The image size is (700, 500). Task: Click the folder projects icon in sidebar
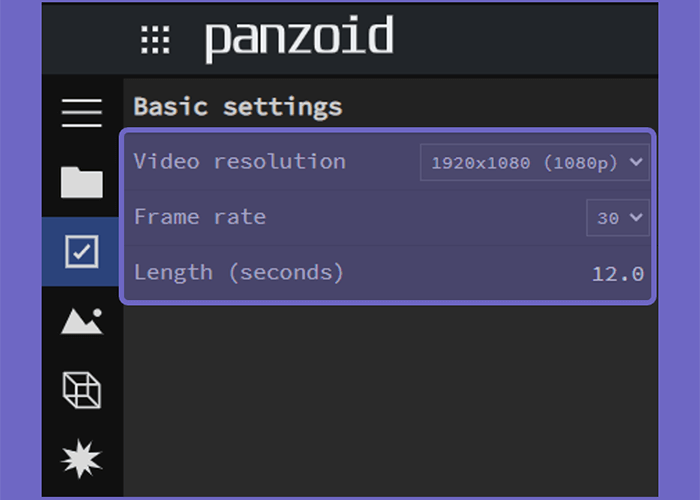pyautogui.click(x=82, y=182)
